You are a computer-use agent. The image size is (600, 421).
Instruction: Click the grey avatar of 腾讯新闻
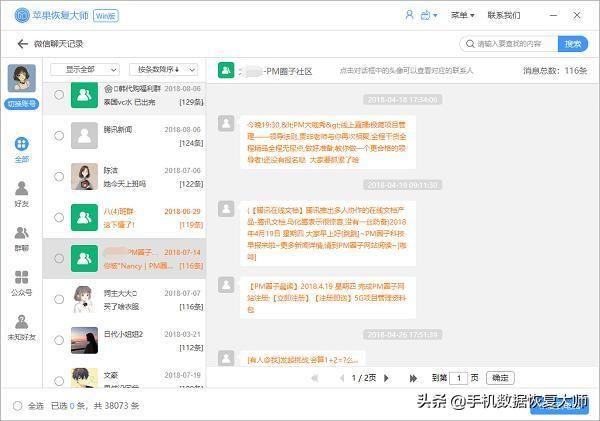85,135
